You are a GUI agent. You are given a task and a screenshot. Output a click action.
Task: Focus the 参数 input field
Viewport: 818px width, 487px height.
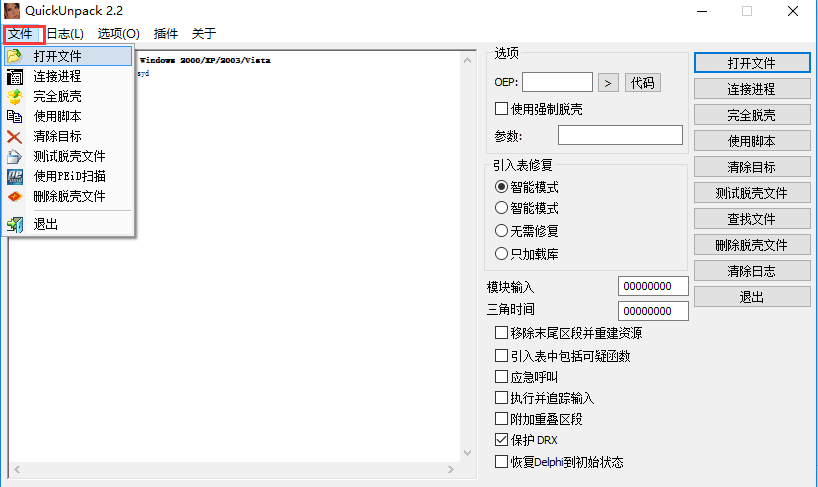tap(620, 135)
